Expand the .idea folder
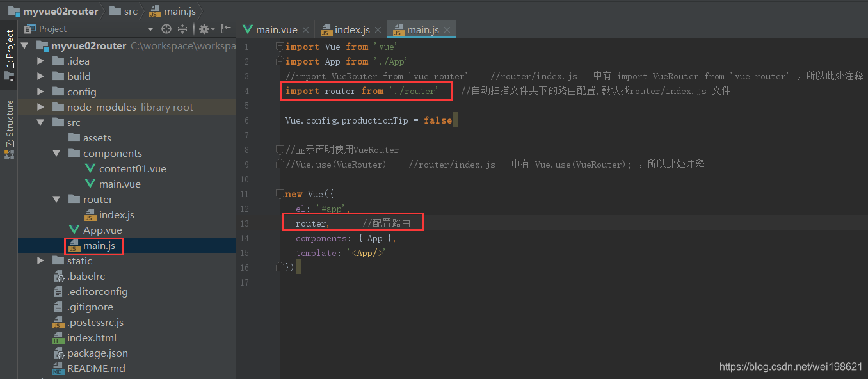 pyautogui.click(x=41, y=61)
